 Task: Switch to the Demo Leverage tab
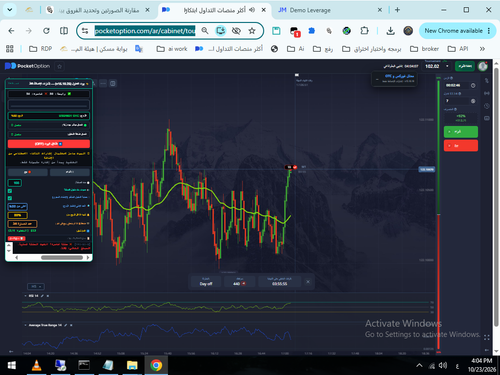(328, 10)
